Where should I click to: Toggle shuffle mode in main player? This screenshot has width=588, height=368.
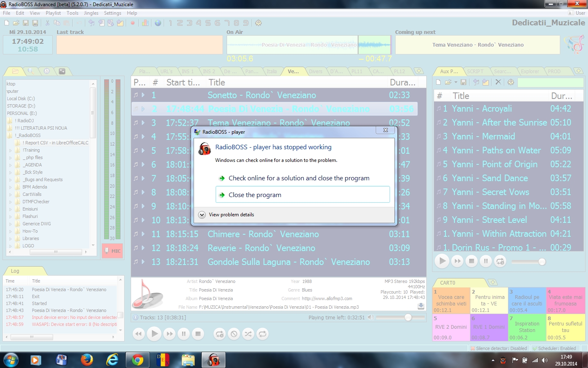248,334
